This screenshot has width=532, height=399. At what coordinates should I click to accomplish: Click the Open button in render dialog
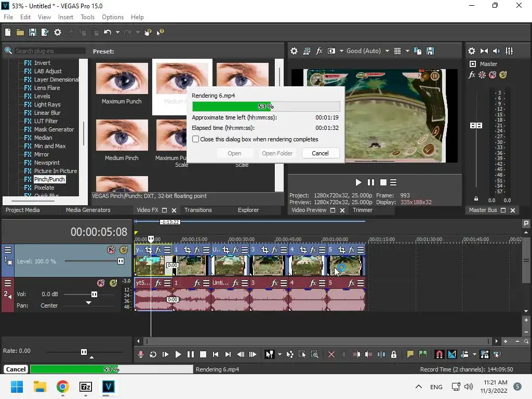[234, 153]
